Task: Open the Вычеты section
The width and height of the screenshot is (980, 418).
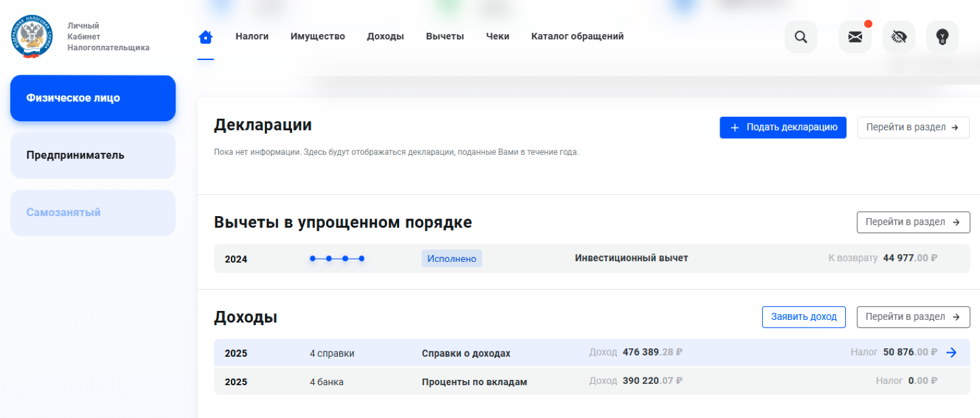Action: (445, 36)
